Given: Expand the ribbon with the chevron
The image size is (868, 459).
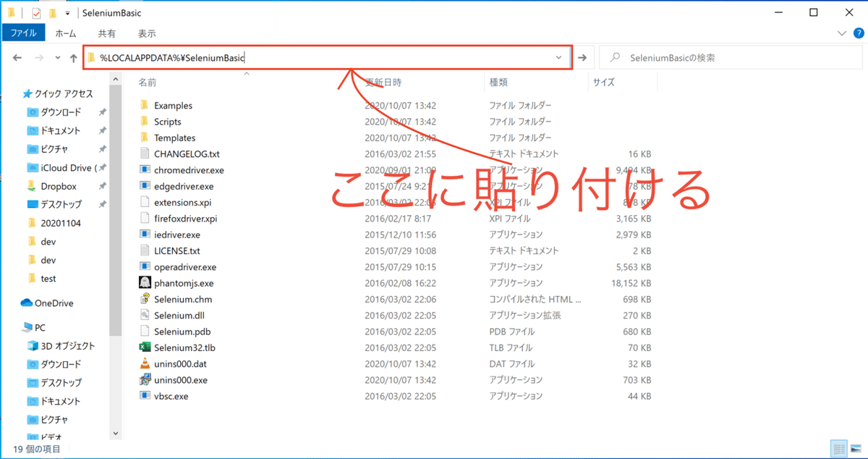Looking at the screenshot, I should 841,33.
